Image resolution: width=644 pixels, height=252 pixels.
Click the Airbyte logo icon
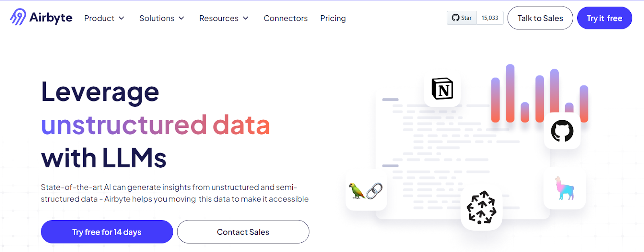(x=18, y=17)
